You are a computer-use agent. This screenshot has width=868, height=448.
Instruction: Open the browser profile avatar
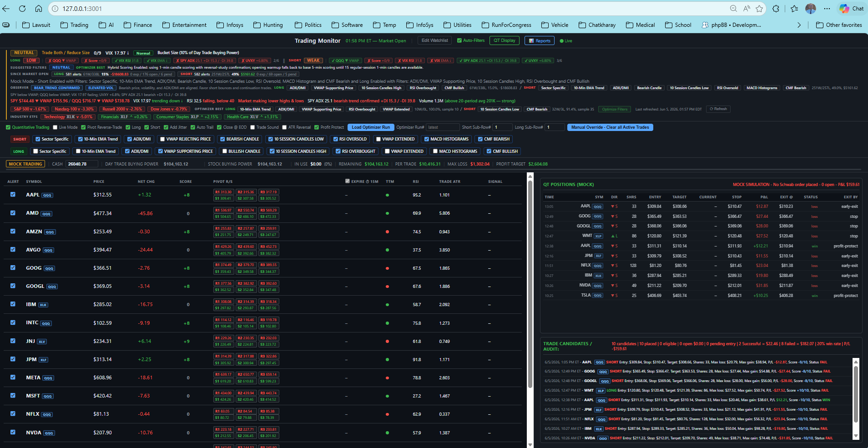pyautogui.click(x=811, y=8)
